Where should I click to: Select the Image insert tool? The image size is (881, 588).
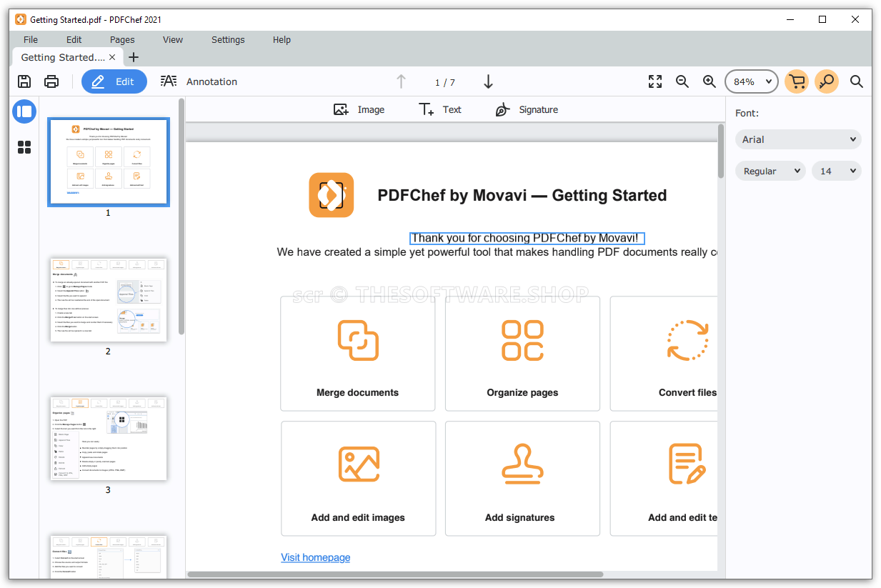[359, 109]
